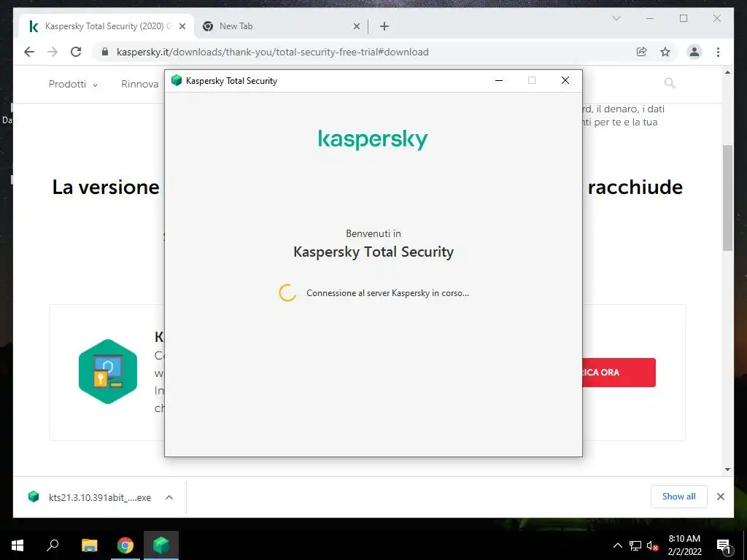747x560 pixels.
Task: Click the Kaspersky Total Security heading text
Action: pyautogui.click(x=373, y=252)
